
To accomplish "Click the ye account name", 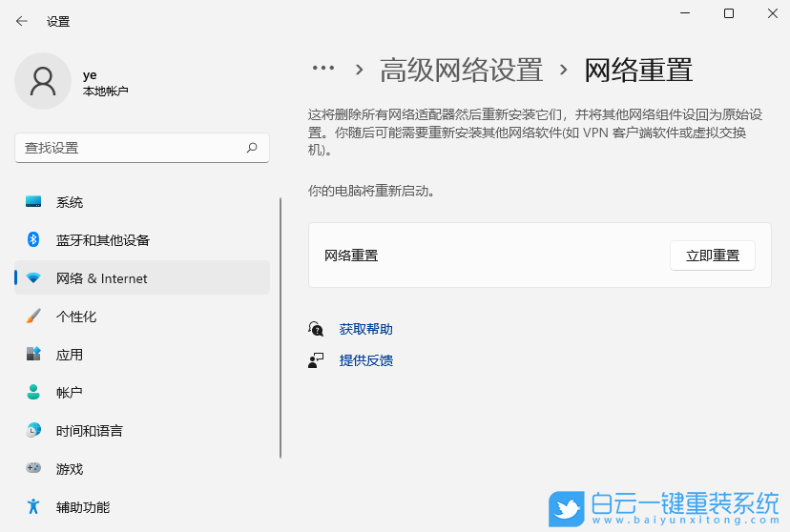I will coord(90,75).
